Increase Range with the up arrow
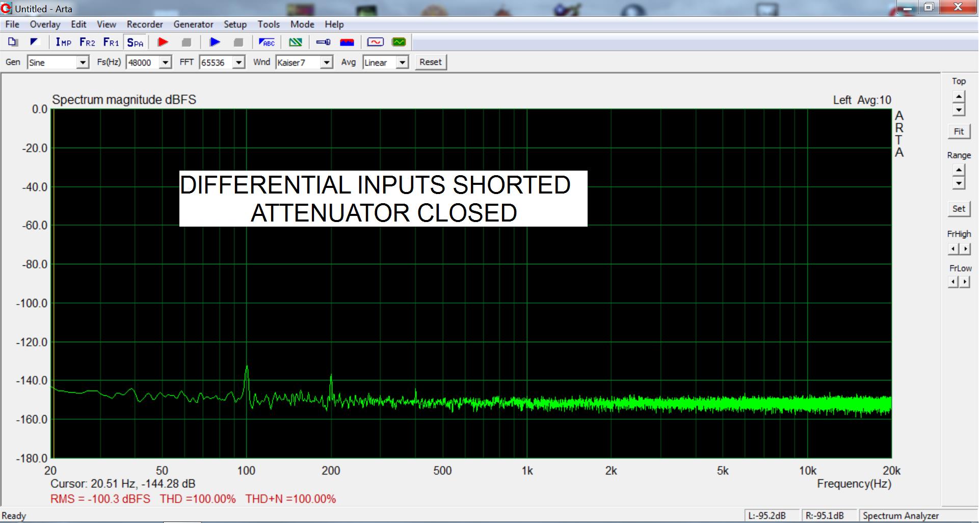This screenshot has width=980, height=523. point(959,171)
